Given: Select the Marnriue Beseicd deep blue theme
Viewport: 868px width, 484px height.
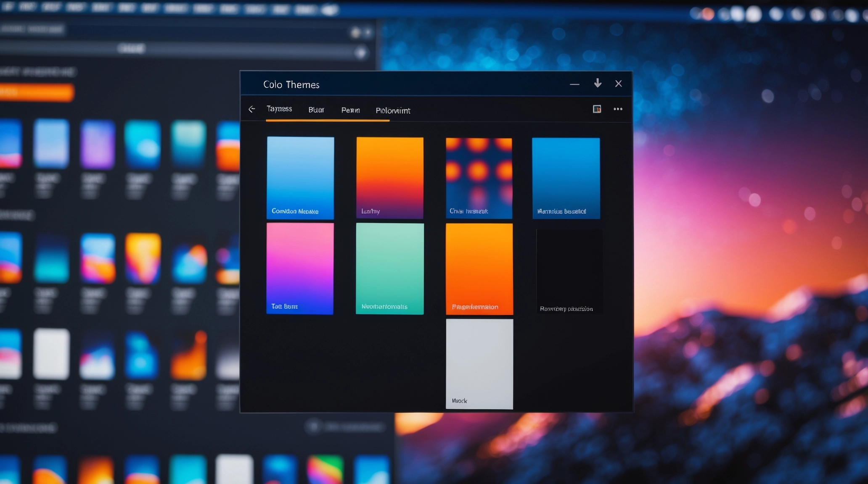Looking at the screenshot, I should [x=566, y=178].
